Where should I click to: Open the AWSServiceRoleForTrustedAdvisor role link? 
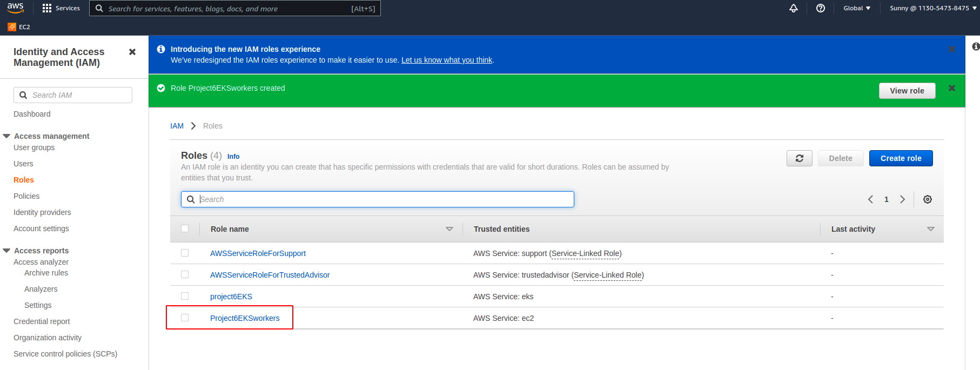click(270, 275)
